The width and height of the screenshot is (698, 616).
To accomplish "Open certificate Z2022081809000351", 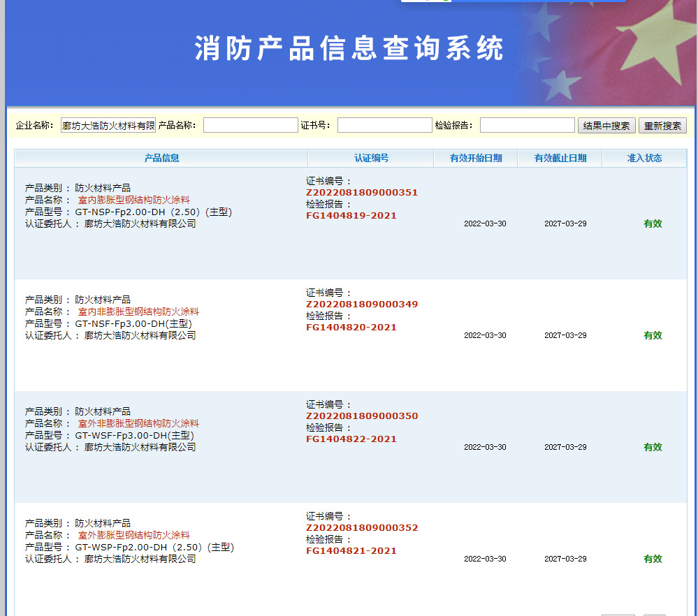I will pos(362,192).
